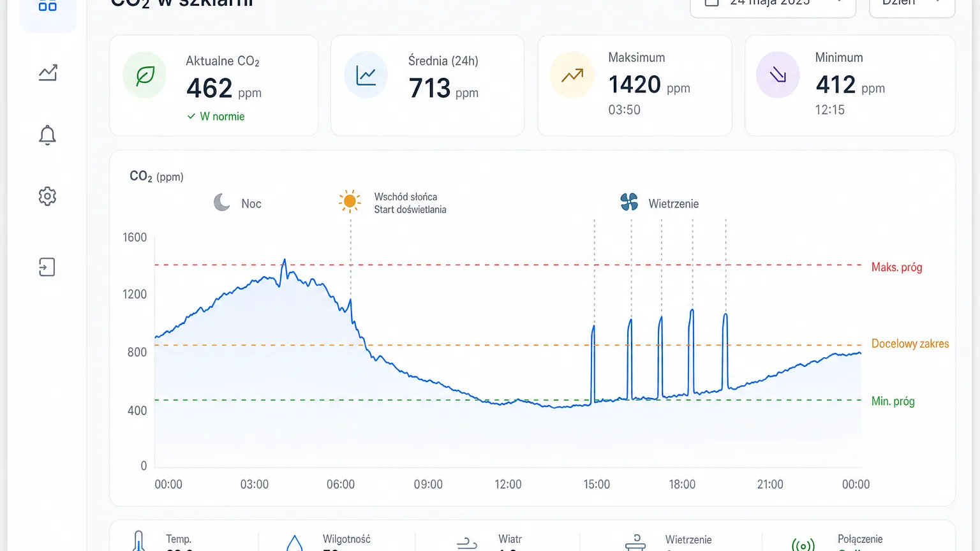This screenshot has width=980, height=551.
Task: Click the 1420 ppm maximum value
Action: pos(649,85)
